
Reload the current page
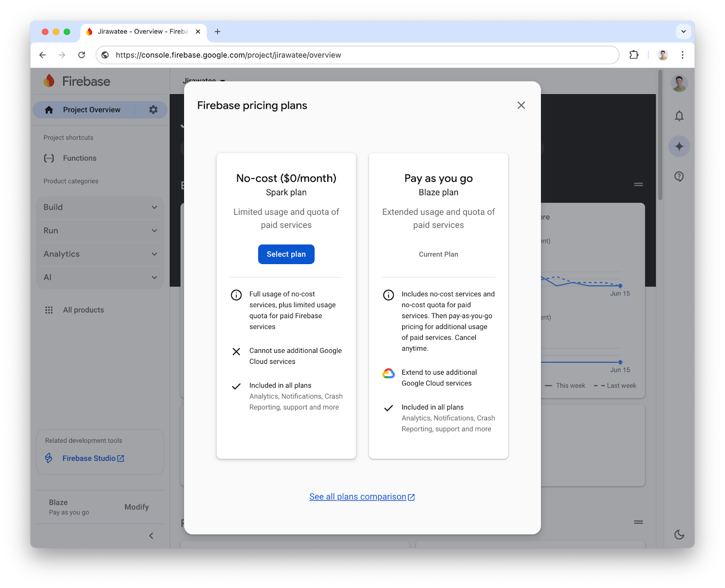click(82, 55)
